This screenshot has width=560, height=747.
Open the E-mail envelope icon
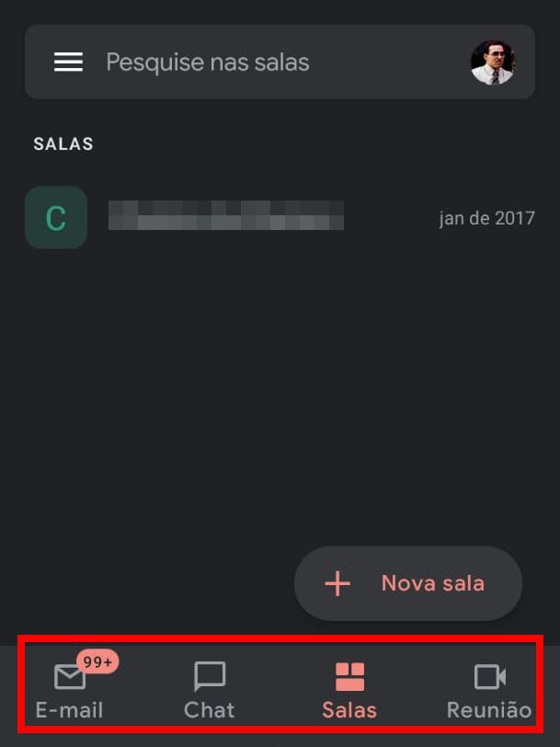70,676
